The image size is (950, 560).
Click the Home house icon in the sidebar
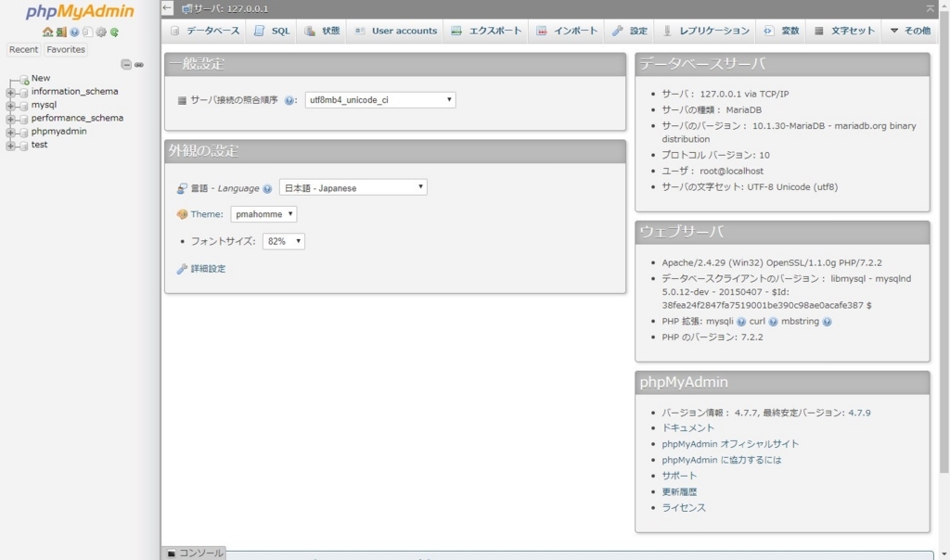coord(47,32)
